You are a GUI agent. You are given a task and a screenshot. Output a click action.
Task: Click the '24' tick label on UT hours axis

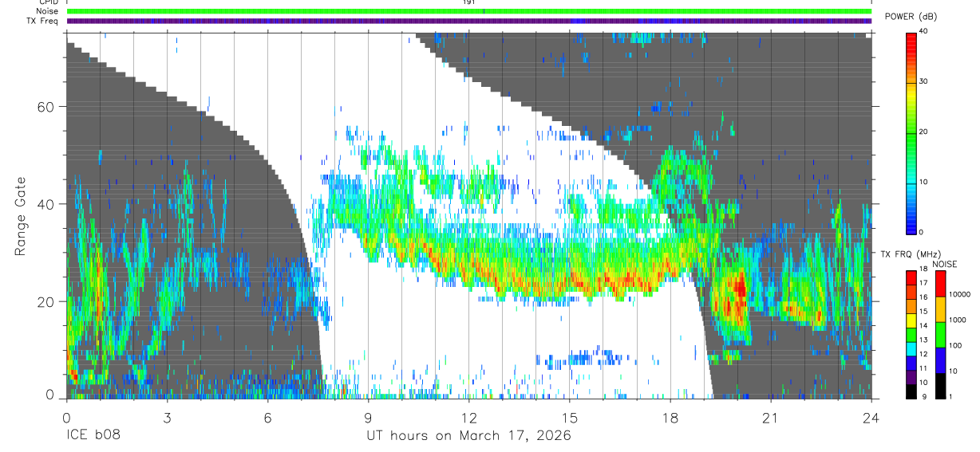click(x=871, y=418)
